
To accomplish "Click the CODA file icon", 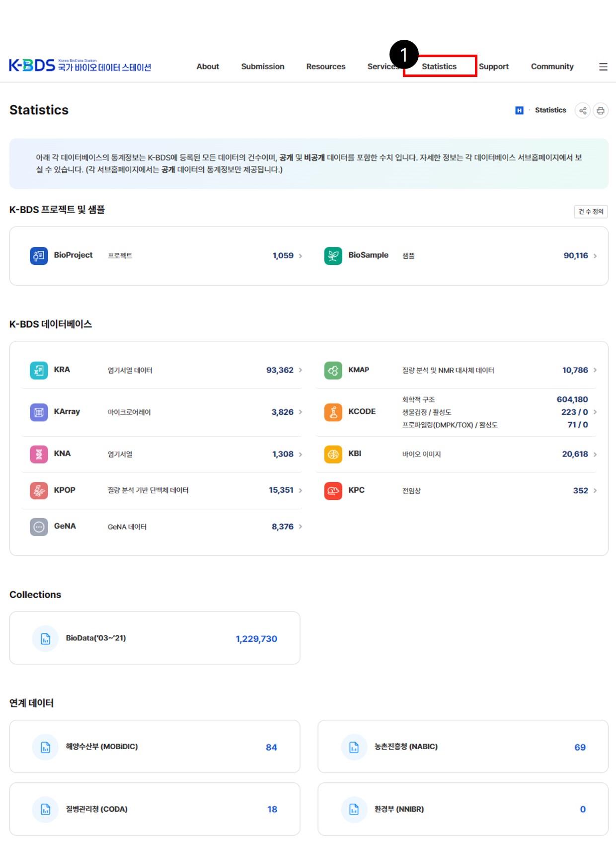I will click(45, 810).
